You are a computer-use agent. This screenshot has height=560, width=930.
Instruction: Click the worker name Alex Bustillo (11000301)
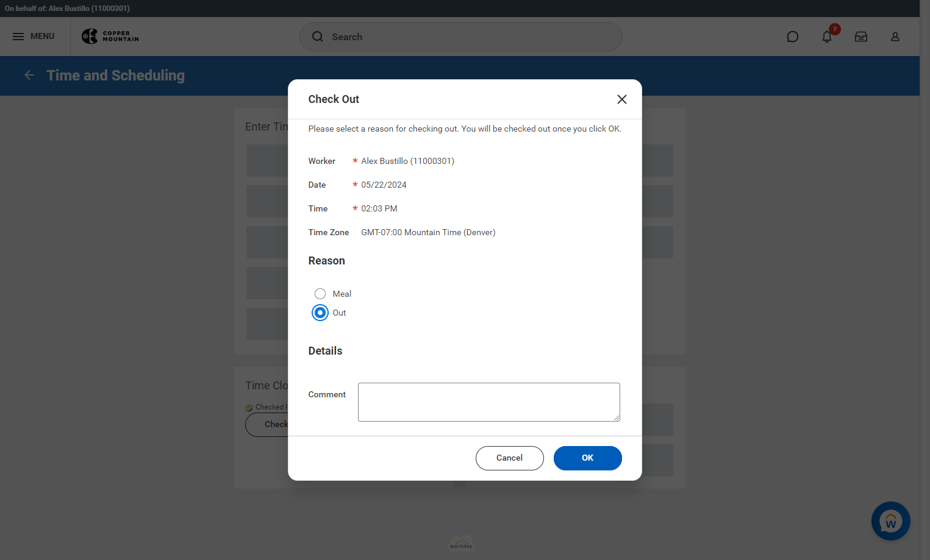(408, 161)
